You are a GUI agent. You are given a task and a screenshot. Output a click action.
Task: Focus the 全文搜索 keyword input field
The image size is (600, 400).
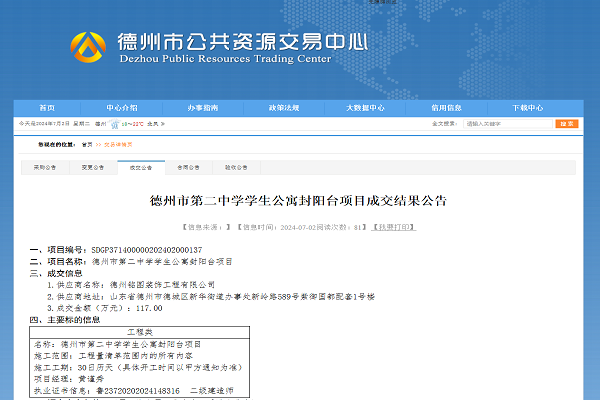point(508,124)
